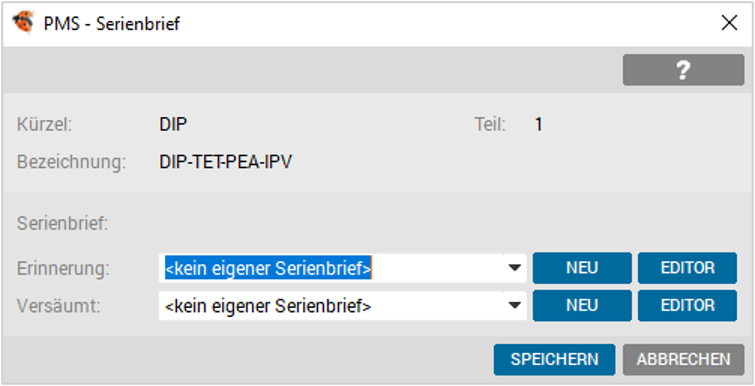This screenshot has height=386, width=755.
Task: Click the PMS - Serienbrief window title
Action: (x=112, y=23)
